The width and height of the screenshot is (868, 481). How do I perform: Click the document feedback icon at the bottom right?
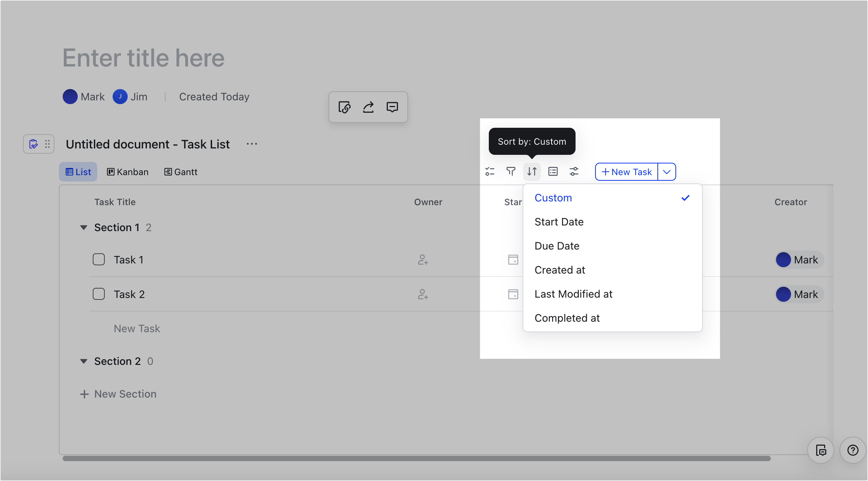[821, 450]
